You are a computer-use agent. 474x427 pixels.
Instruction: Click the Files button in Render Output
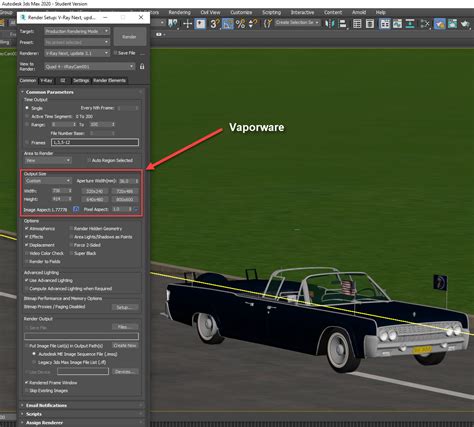click(x=125, y=327)
